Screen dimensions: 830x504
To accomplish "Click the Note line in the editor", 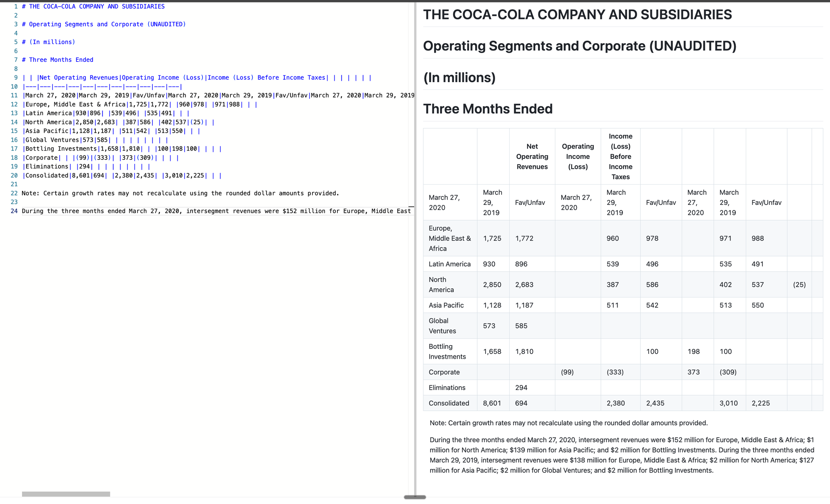I will [x=181, y=193].
